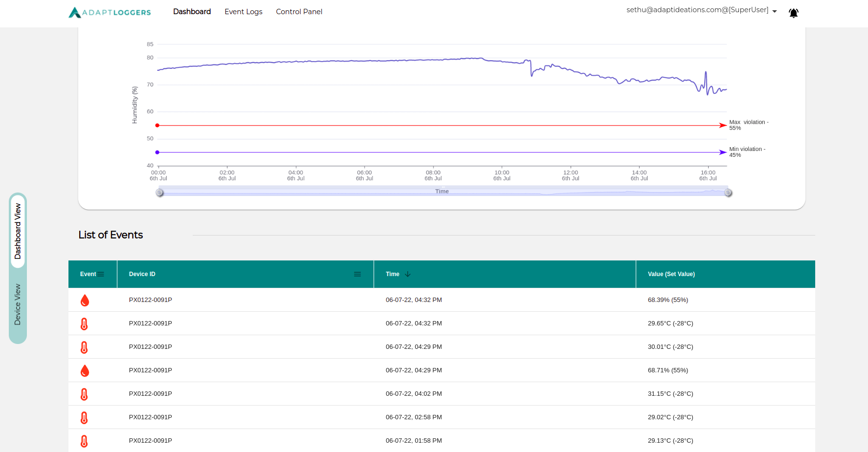The image size is (868, 452).
Task: Toggle Time column sort arrow
Action: (407, 274)
